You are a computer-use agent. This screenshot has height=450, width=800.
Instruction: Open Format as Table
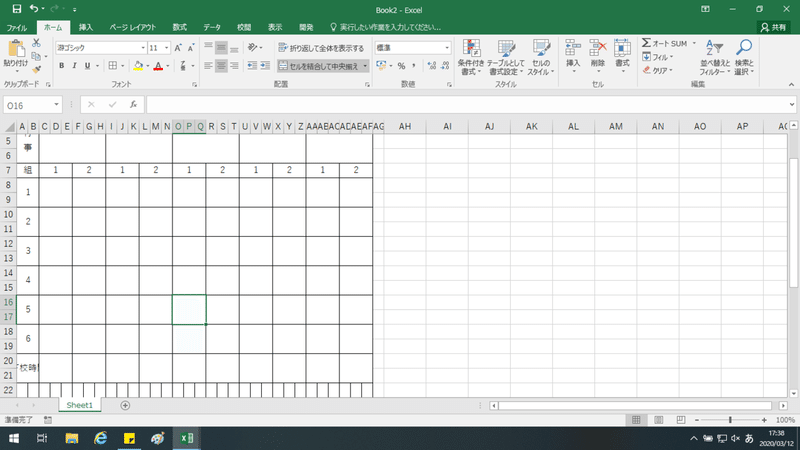pos(505,58)
